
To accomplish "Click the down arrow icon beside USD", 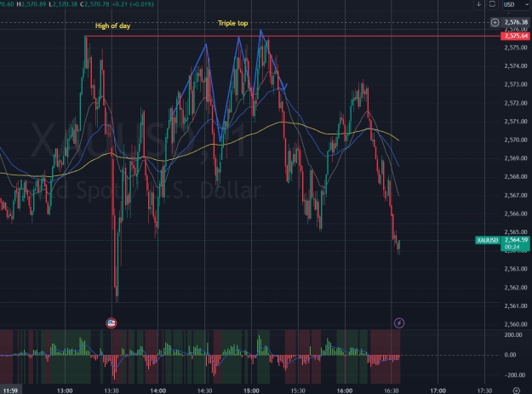I will point(478,4).
